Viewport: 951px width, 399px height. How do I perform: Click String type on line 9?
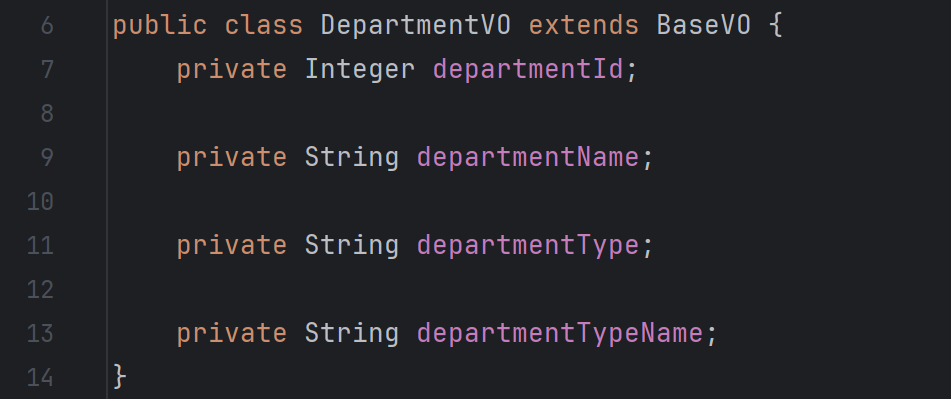pyautogui.click(x=352, y=158)
